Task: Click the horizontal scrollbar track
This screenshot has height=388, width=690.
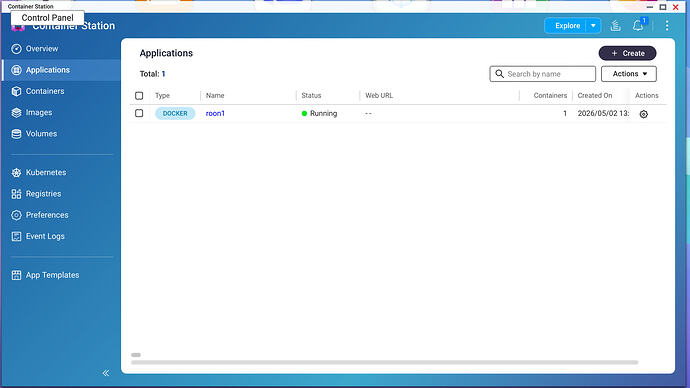Action: coord(385,362)
